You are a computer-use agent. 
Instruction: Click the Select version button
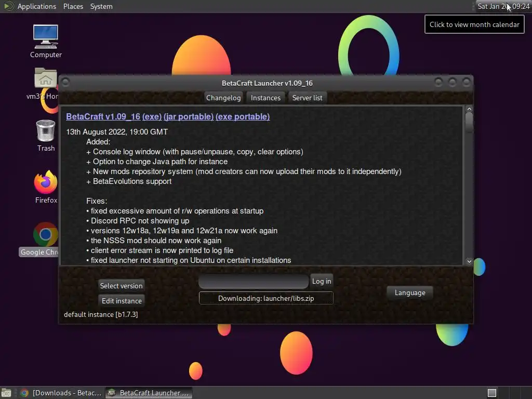click(x=121, y=286)
